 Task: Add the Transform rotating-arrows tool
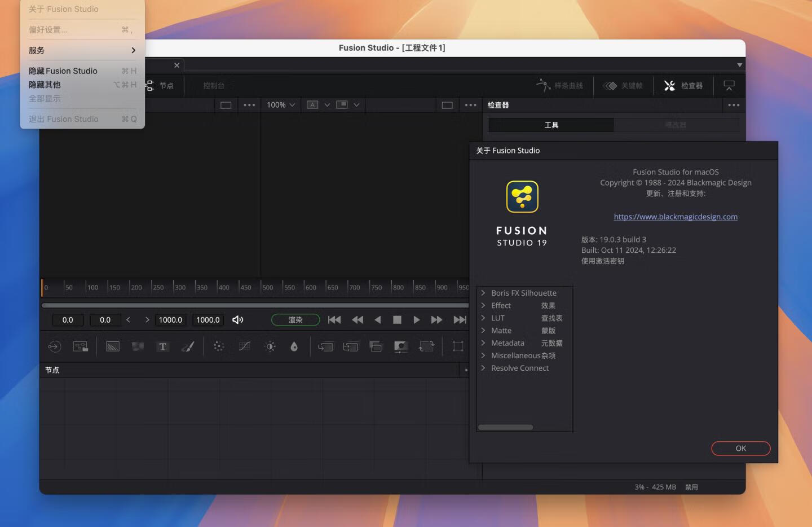pos(427,346)
